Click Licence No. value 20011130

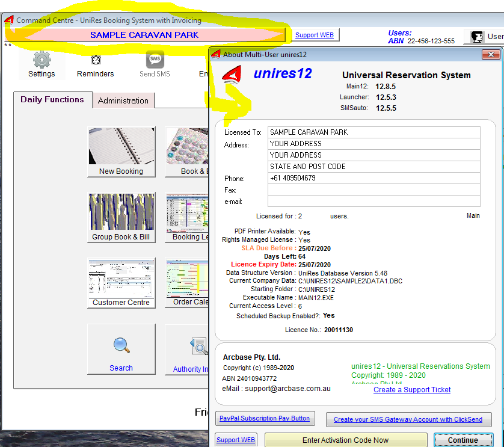click(x=339, y=330)
